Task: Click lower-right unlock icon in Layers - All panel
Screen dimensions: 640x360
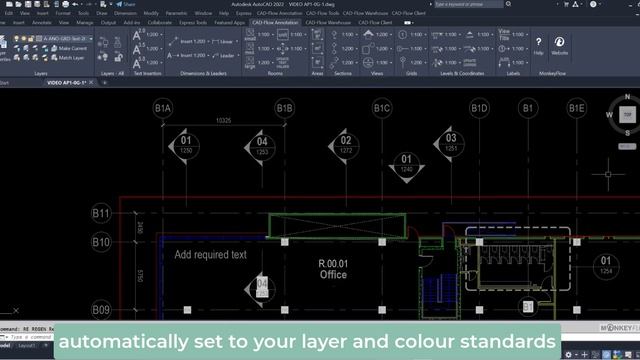Action: click(118, 57)
